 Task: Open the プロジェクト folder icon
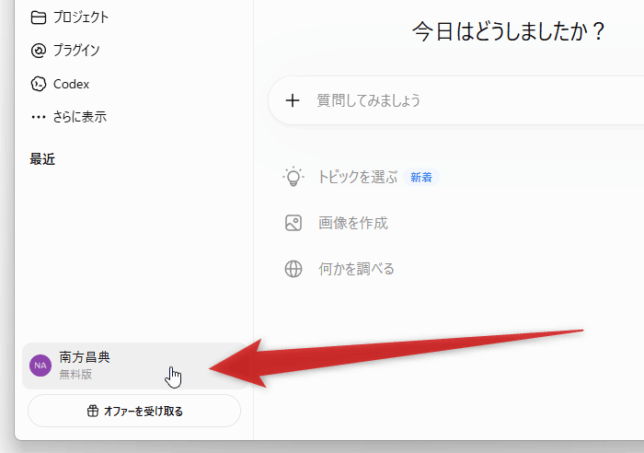tap(38, 17)
